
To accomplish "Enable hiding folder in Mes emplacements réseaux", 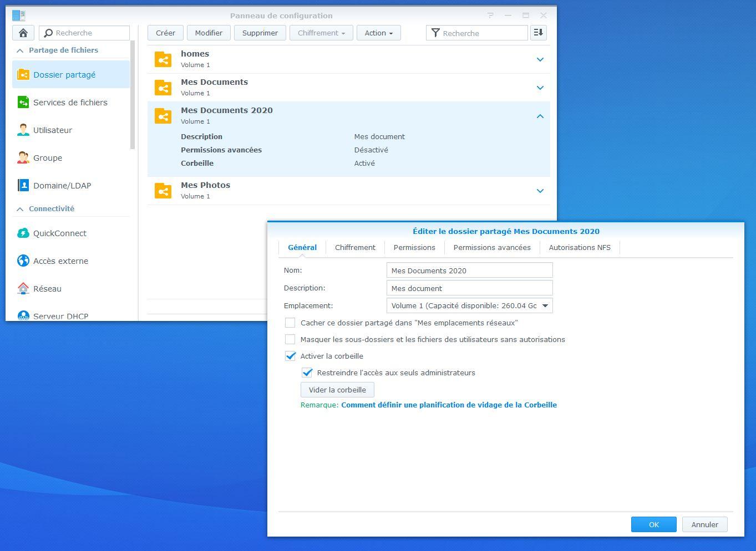I will [290, 323].
